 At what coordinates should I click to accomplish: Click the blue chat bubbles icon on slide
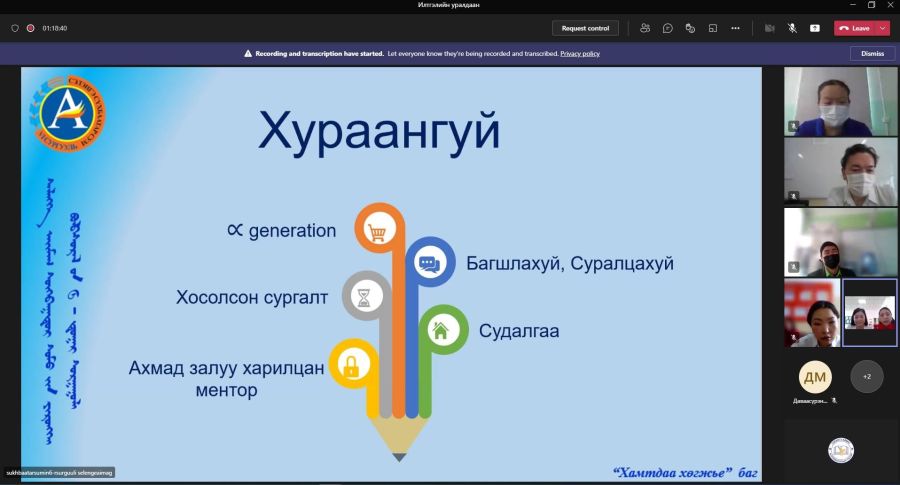pos(429,263)
